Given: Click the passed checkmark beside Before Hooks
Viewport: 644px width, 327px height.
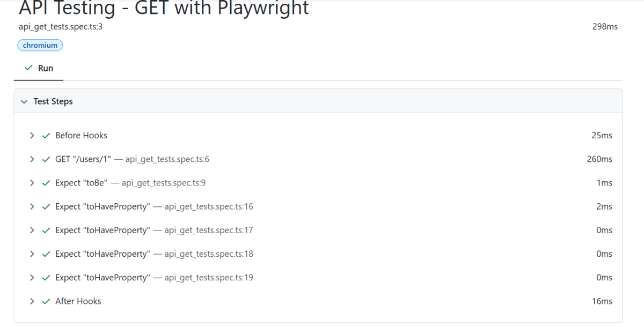Looking at the screenshot, I should (47, 136).
